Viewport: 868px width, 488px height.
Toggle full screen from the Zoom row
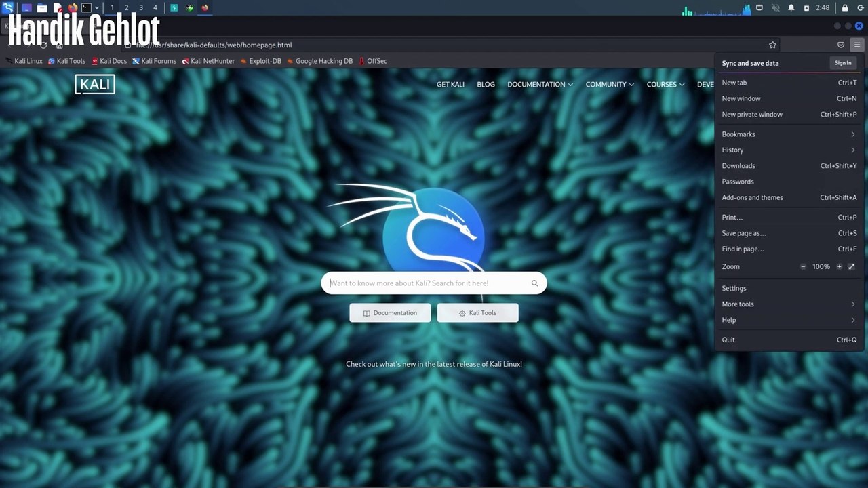(852, 267)
